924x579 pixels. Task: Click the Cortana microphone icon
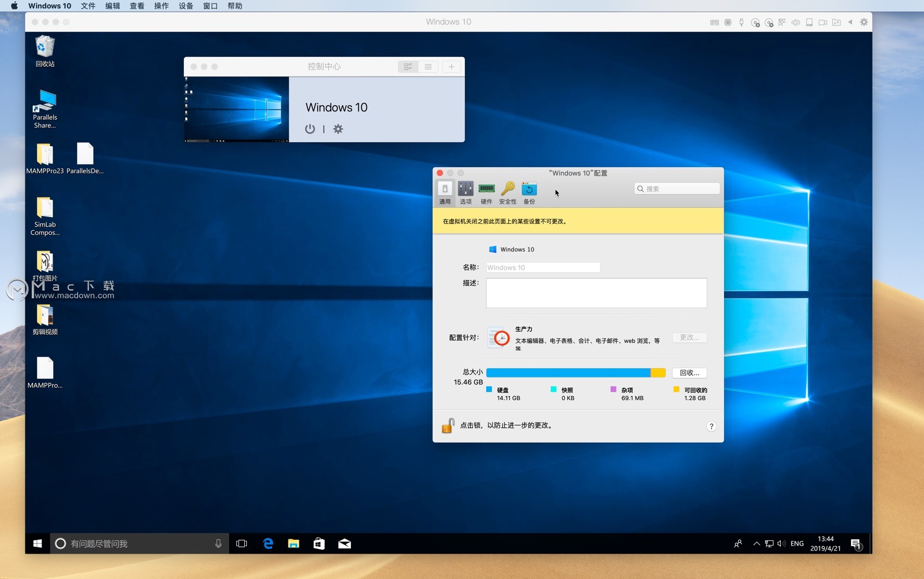click(x=218, y=543)
